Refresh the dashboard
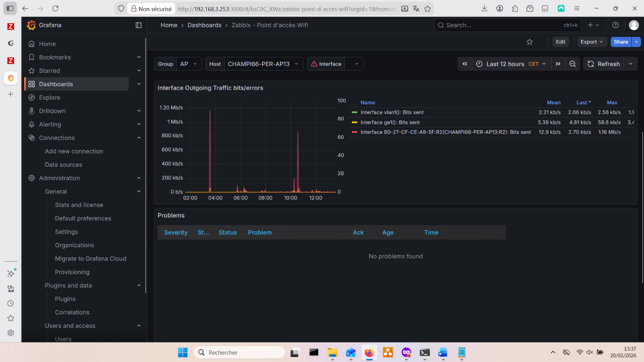 [x=604, y=64]
